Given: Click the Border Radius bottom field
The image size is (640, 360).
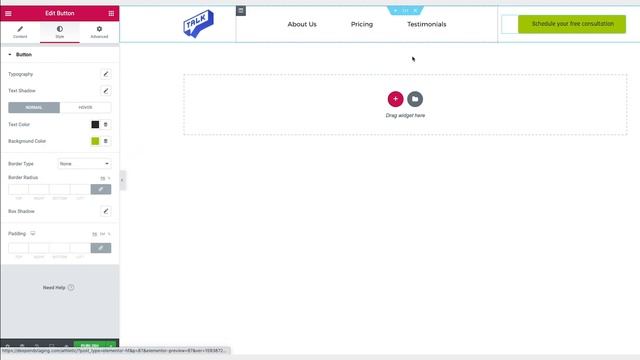Looking at the screenshot, I should point(60,189).
